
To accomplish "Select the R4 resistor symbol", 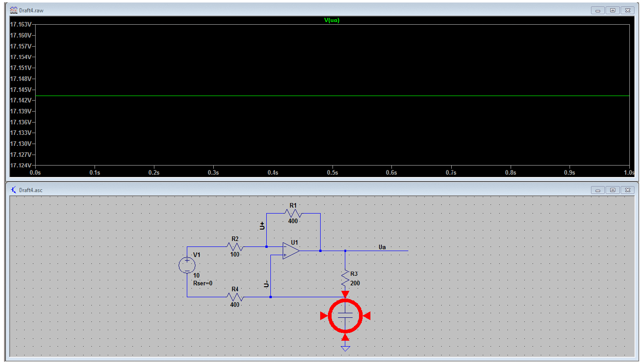I will (x=235, y=297).
